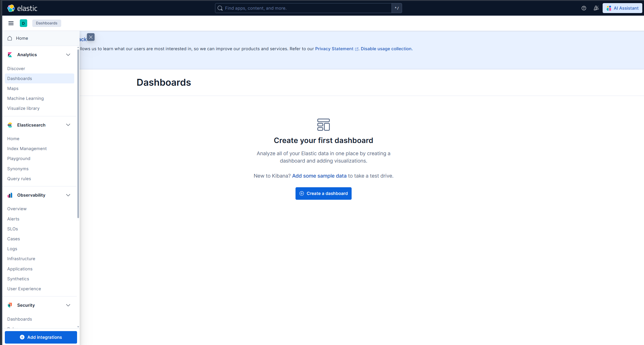The width and height of the screenshot is (644, 345).
Task: Open the Privacy Statement link
Action: (334, 49)
